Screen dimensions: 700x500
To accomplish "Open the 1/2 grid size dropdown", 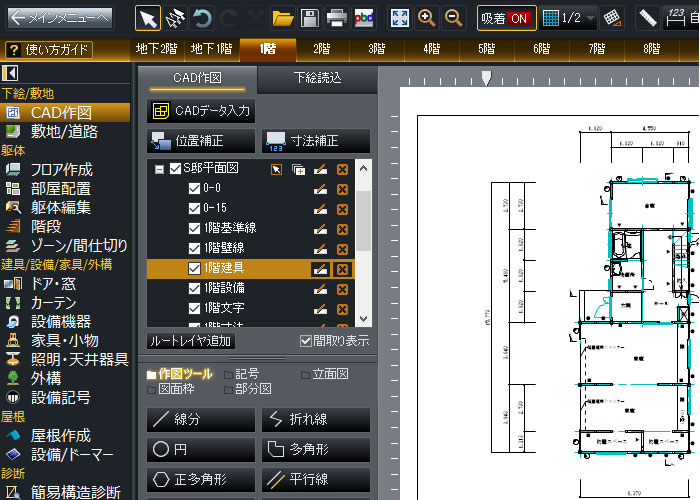I will pos(568,18).
